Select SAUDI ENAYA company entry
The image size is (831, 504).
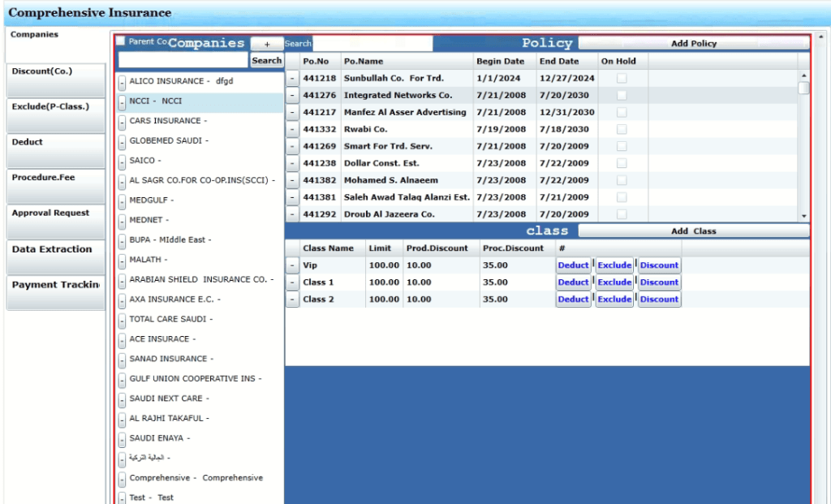click(x=156, y=438)
